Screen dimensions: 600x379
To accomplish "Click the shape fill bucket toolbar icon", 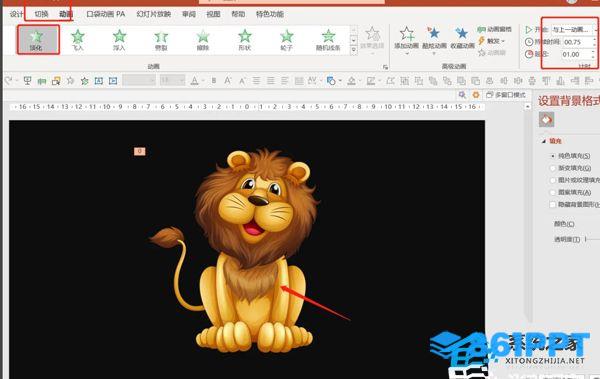I will click(352, 81).
